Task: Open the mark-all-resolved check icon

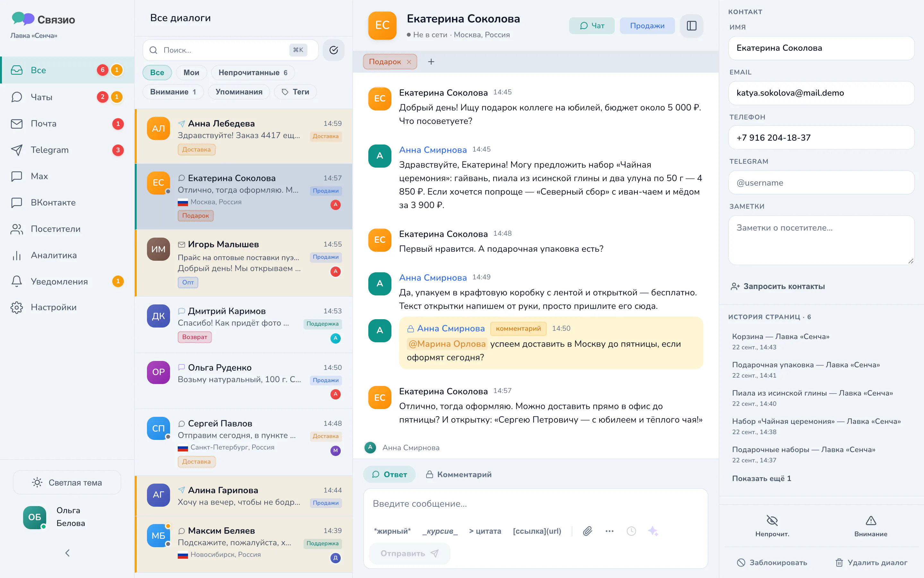Action: click(x=333, y=50)
